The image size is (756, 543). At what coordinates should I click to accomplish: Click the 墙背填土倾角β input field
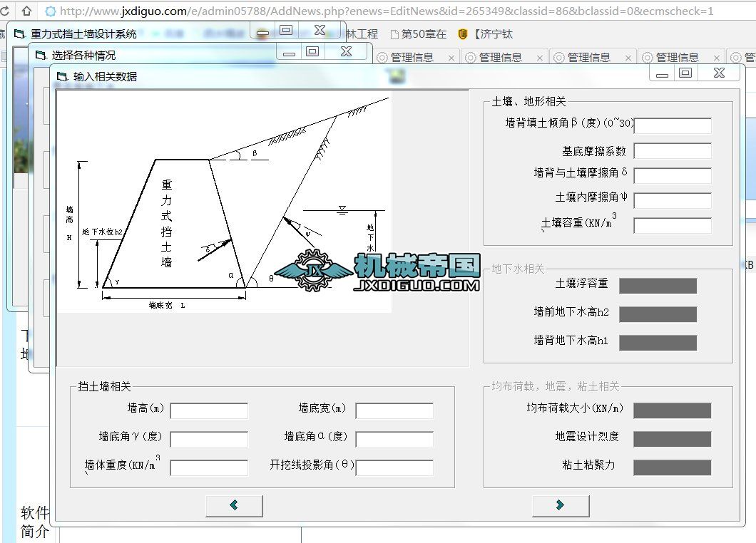673,125
